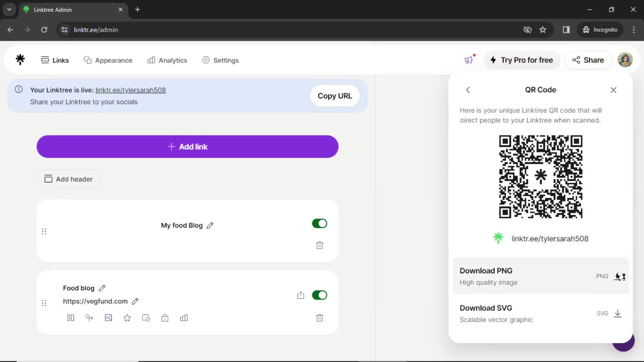This screenshot has width=644, height=362.
Task: Open analytics chart for Food blog
Action: (x=184, y=318)
